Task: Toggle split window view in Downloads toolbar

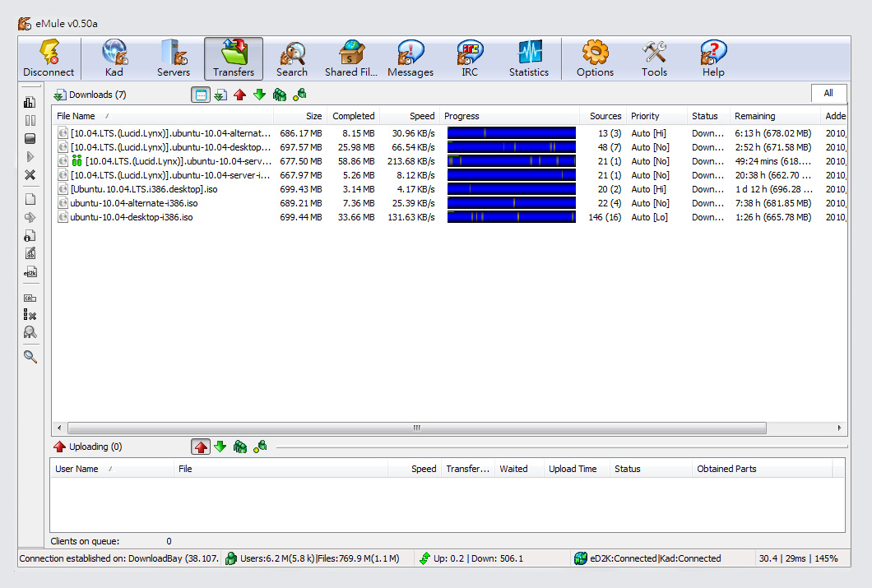Action: click(x=201, y=95)
